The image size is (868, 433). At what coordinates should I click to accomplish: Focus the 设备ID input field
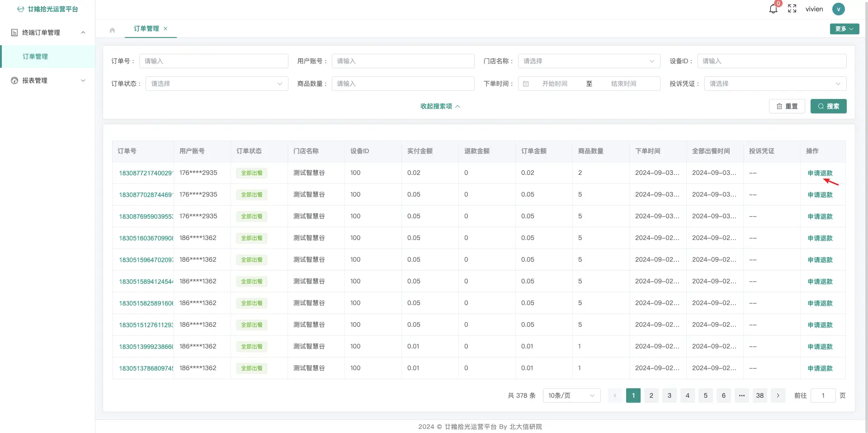(772, 61)
